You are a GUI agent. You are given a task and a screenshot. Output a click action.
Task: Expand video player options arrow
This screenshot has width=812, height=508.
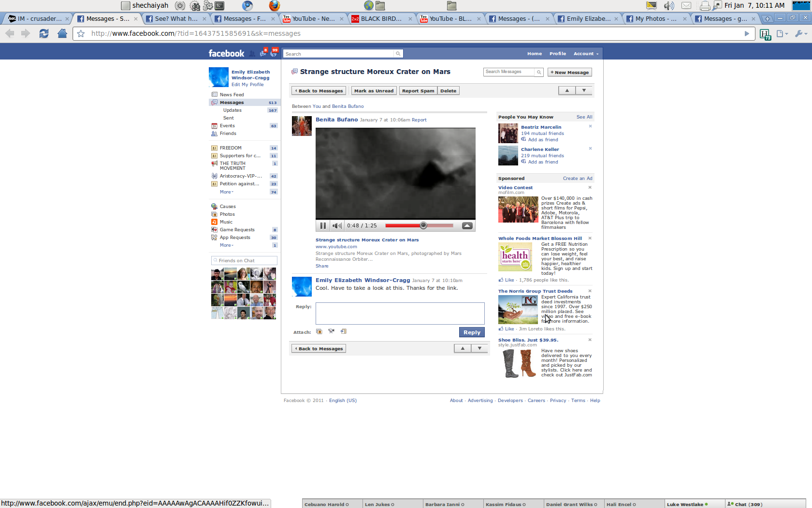coord(467,225)
